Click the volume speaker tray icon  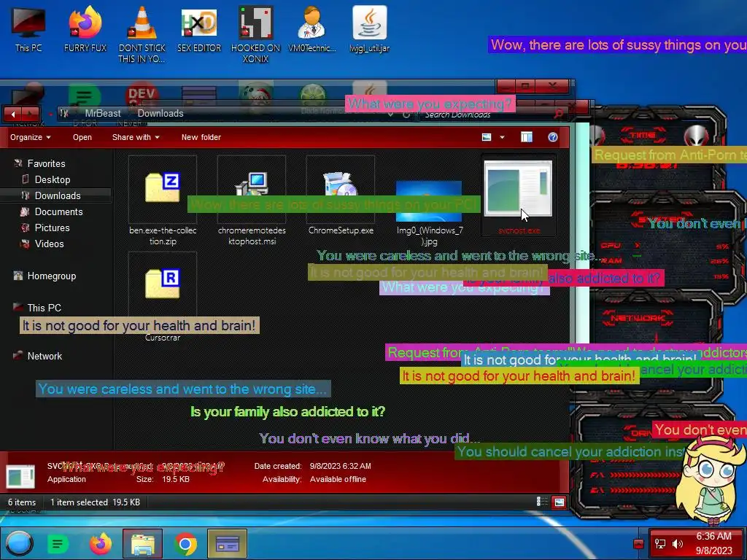click(x=678, y=543)
